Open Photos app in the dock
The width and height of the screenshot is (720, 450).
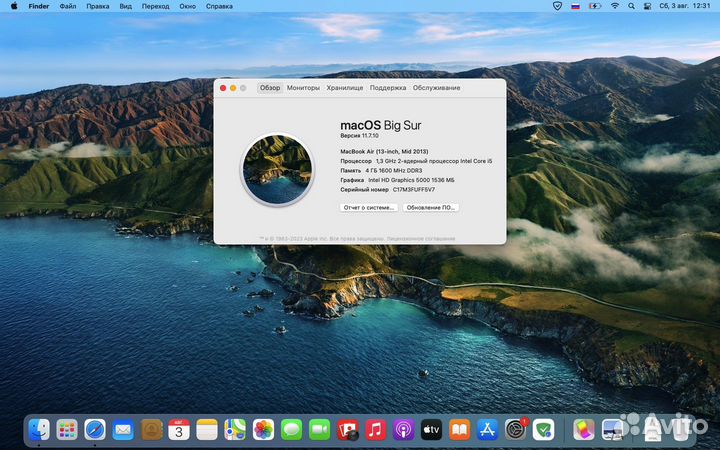[263, 430]
